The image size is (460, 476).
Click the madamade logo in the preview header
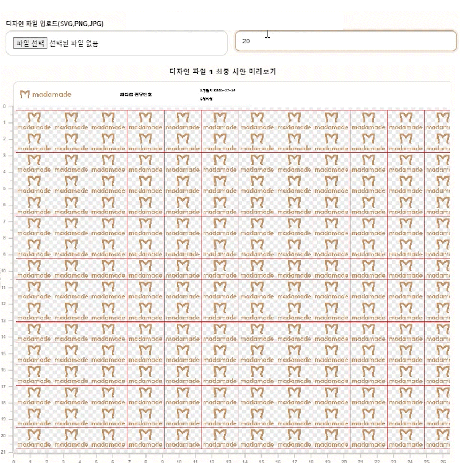click(x=46, y=95)
